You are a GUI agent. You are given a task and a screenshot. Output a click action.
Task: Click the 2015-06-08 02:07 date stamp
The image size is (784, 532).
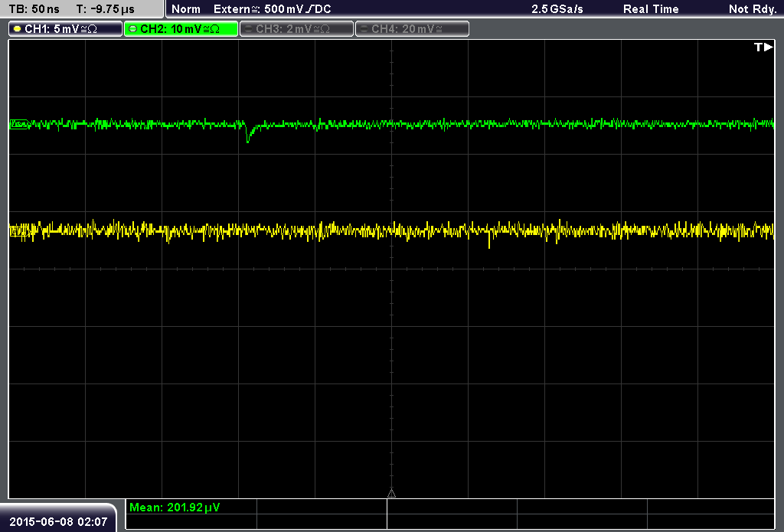pos(58,522)
